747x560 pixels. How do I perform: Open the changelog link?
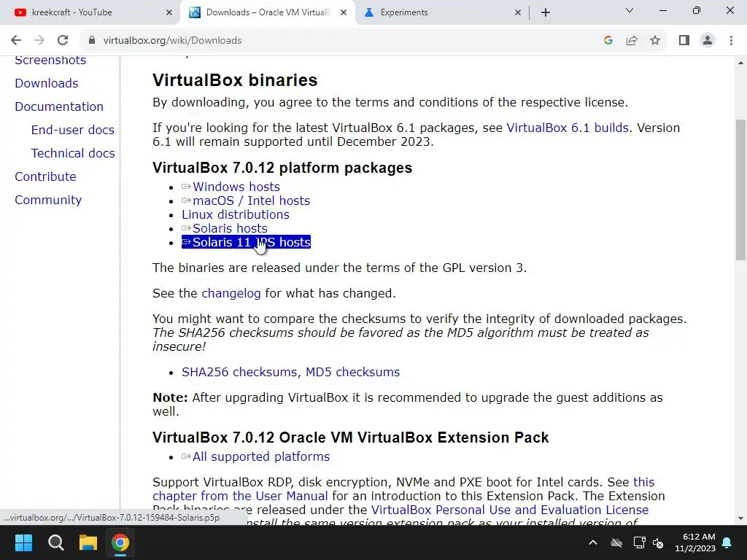[231, 293]
